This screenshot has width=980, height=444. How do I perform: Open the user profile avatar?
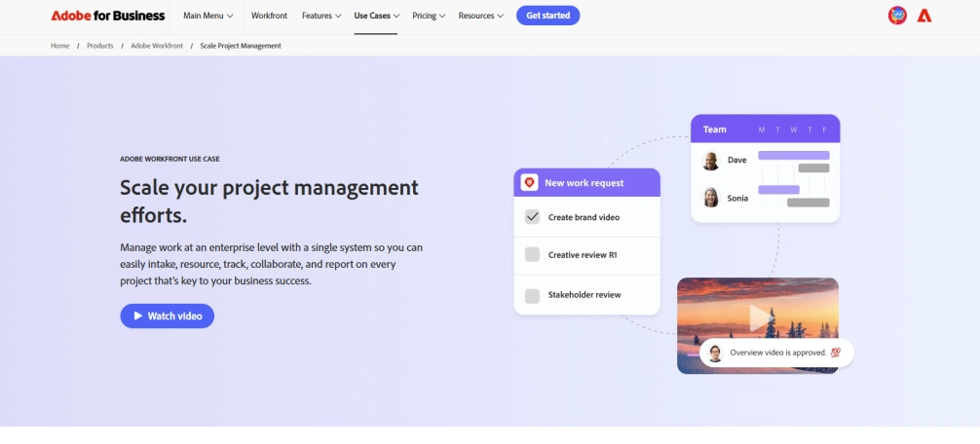tap(897, 16)
